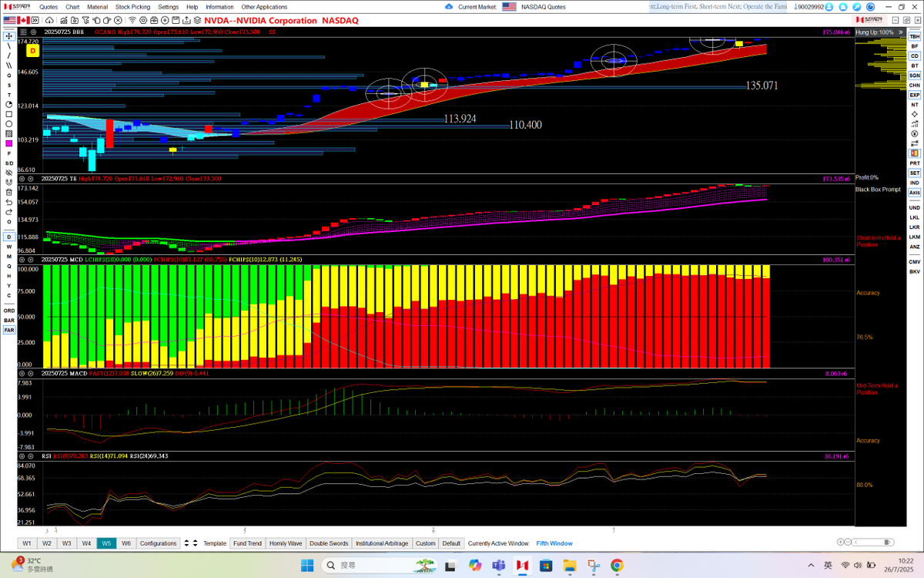Click the CHN button in right sidebar
This screenshot has height=578, width=924.
coord(915,86)
